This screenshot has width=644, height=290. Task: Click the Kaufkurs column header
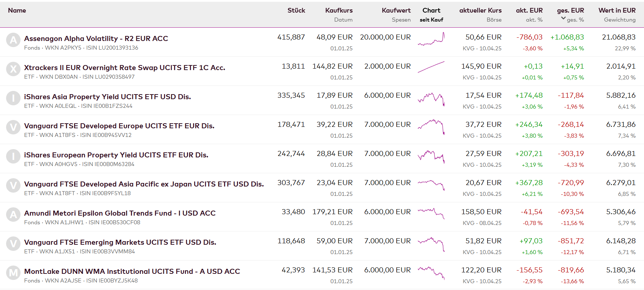tap(339, 10)
